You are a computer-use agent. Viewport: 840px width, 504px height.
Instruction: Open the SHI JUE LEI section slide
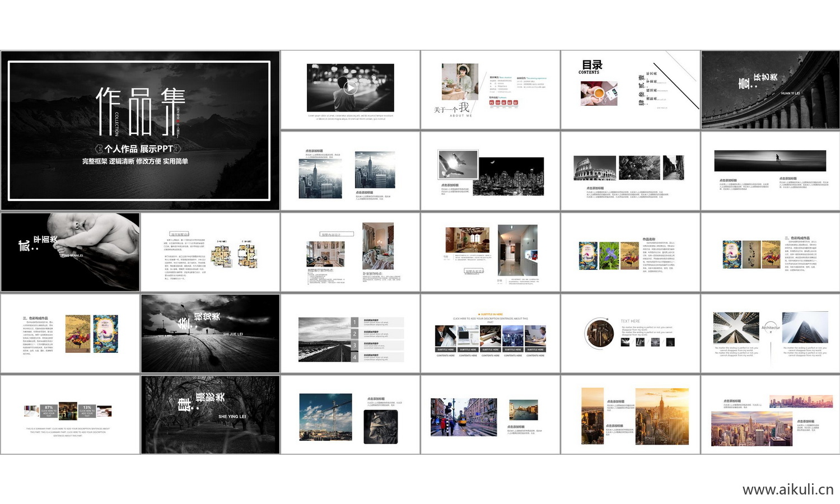(x=210, y=333)
